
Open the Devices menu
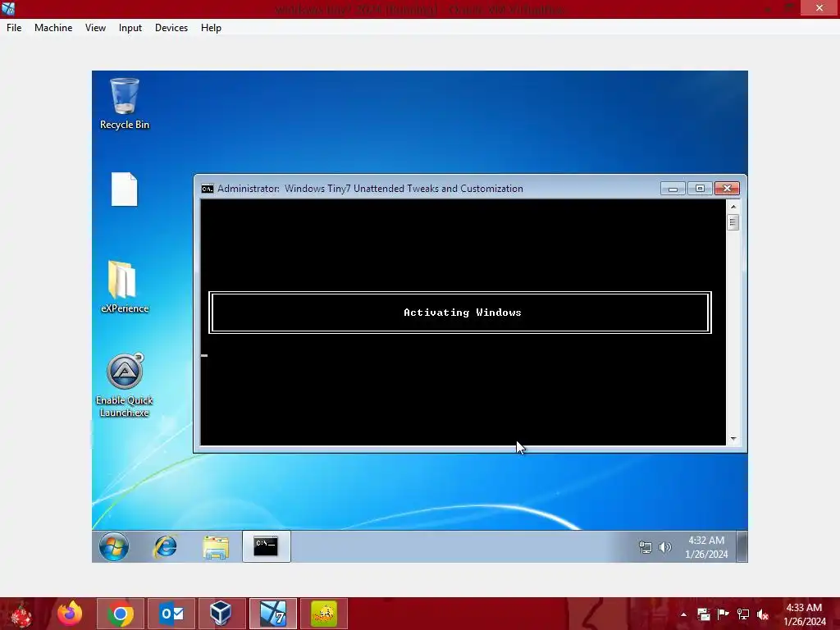click(171, 28)
